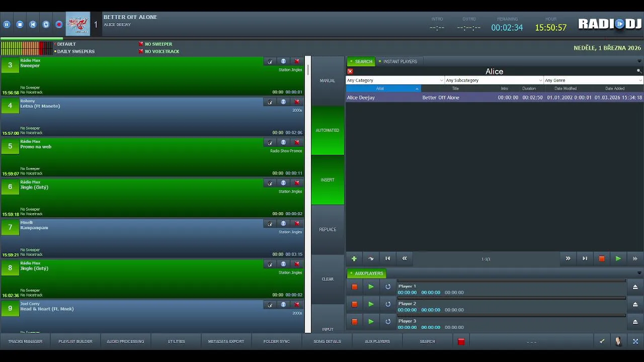Click the Alice search text field
This screenshot has width=644, height=362.
pos(494,71)
